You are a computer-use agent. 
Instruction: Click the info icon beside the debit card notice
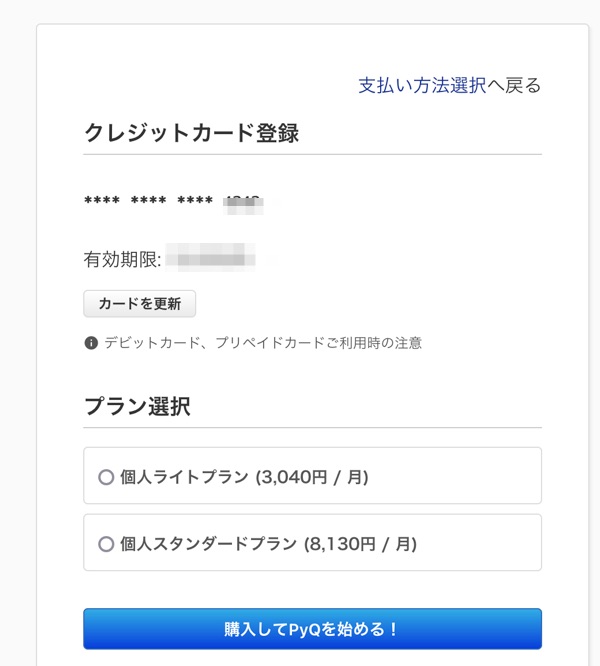[91, 343]
